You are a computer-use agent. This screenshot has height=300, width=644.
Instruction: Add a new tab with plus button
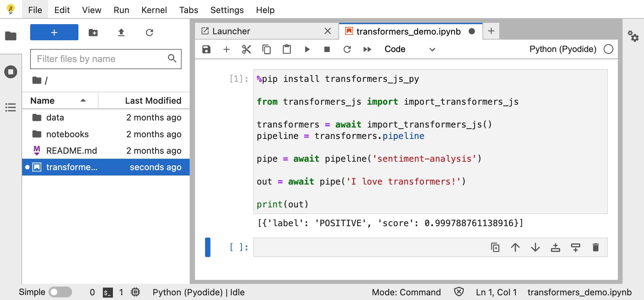[x=491, y=31]
